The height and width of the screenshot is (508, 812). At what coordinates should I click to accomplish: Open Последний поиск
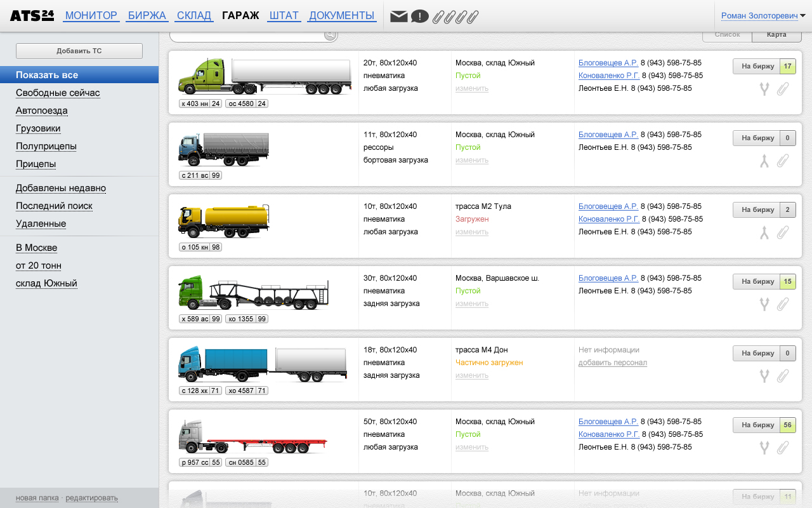[x=54, y=206]
